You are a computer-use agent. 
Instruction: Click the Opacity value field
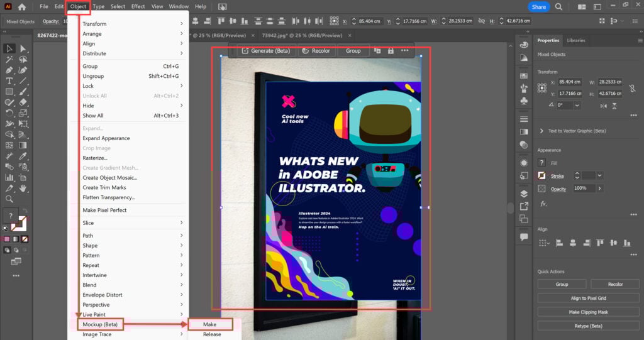click(x=583, y=189)
